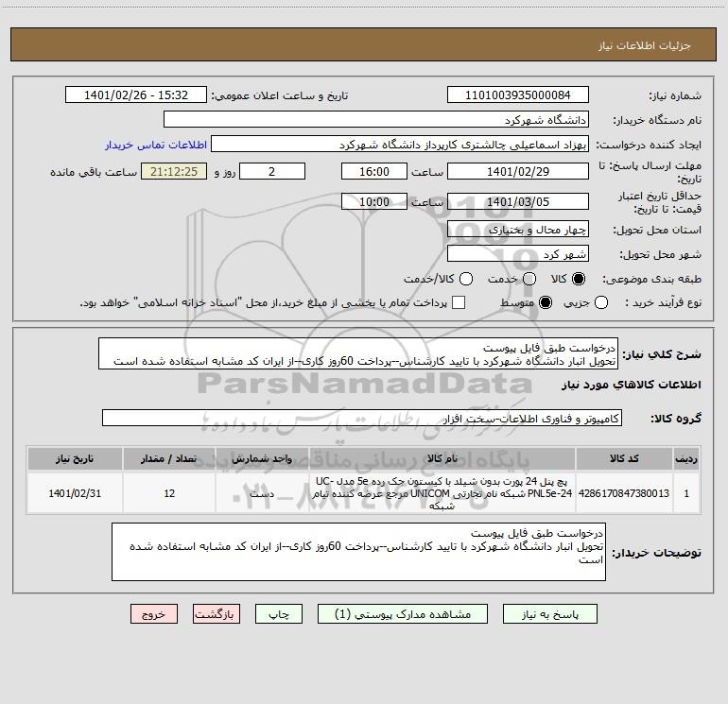Click the بازگشت back button
The height and width of the screenshot is (704, 728).
coord(217,614)
